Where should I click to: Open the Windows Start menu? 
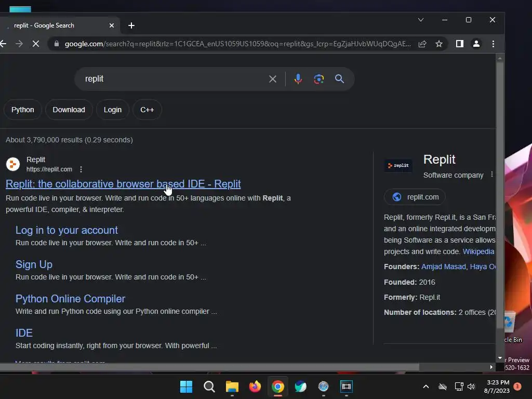pyautogui.click(x=187, y=387)
